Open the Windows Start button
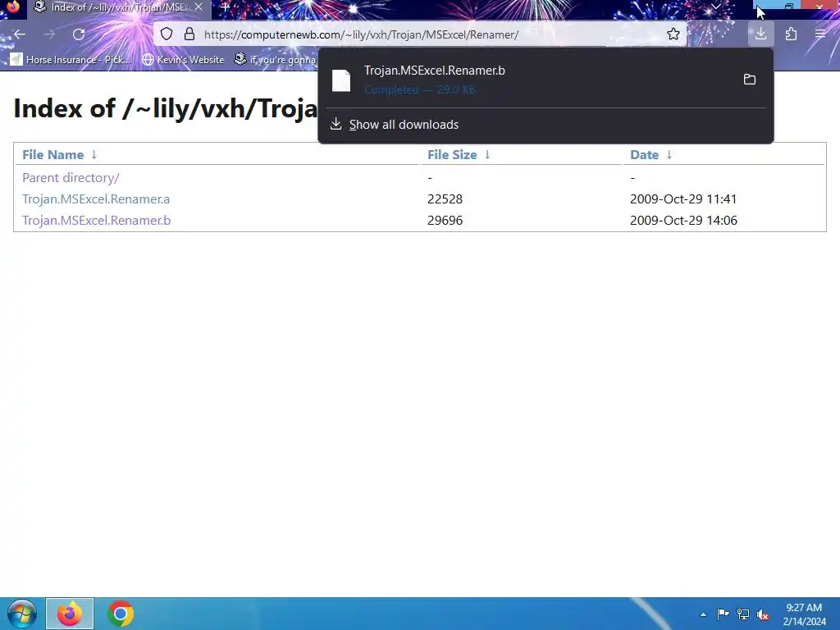This screenshot has width=840, height=630. point(21,614)
